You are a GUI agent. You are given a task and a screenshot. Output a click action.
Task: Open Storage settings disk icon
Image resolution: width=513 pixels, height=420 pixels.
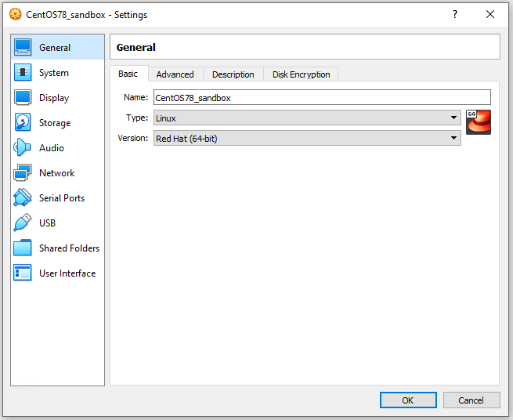[x=23, y=123]
